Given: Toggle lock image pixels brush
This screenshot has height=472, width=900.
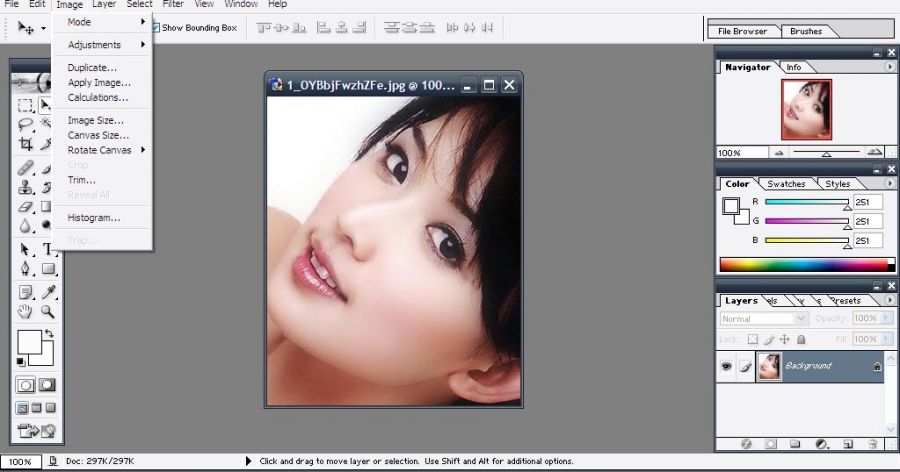Looking at the screenshot, I should click(769, 339).
